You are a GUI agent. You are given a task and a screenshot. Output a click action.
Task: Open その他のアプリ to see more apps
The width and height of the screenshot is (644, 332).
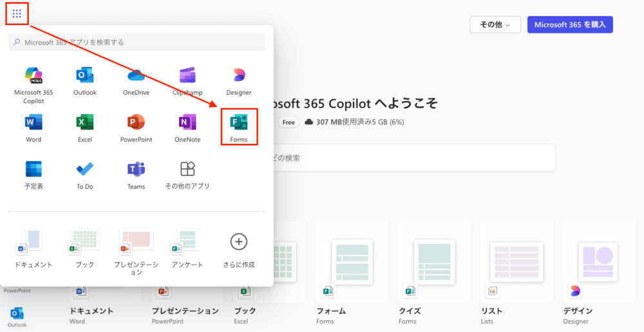[187, 175]
